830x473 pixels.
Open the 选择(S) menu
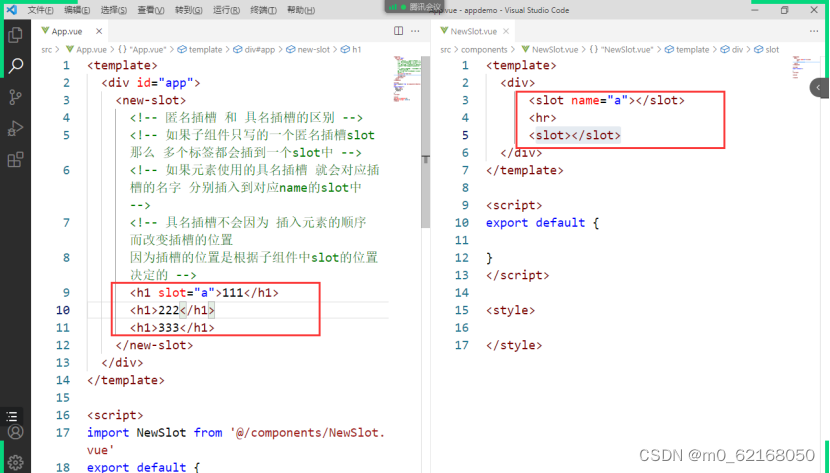point(114,10)
